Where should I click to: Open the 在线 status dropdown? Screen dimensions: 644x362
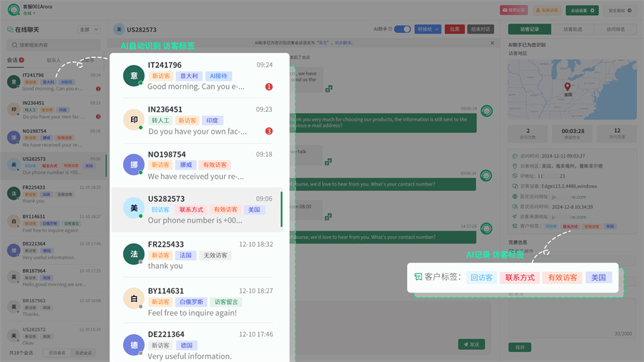28,14
